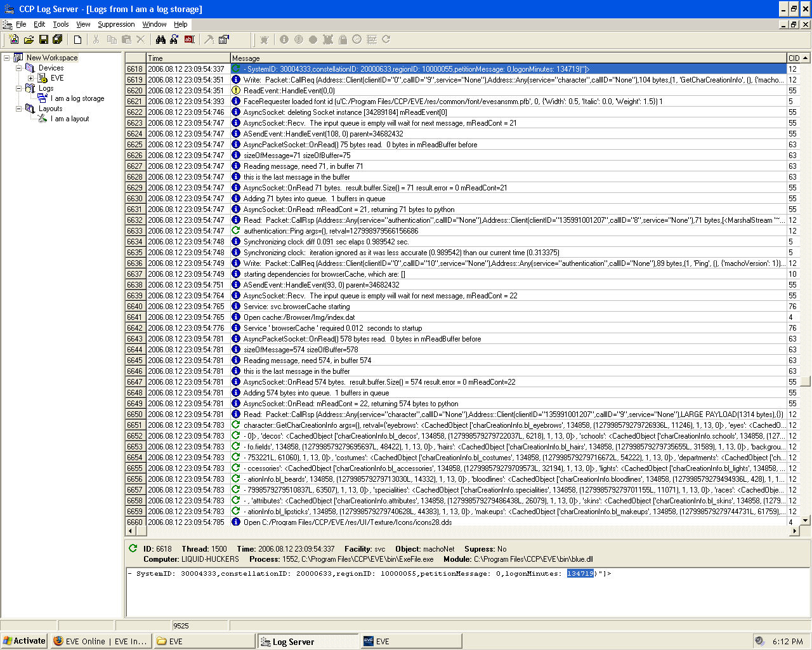The height and width of the screenshot is (650, 812).
Task: Open a workspace with the folder icon
Action: tap(29, 39)
